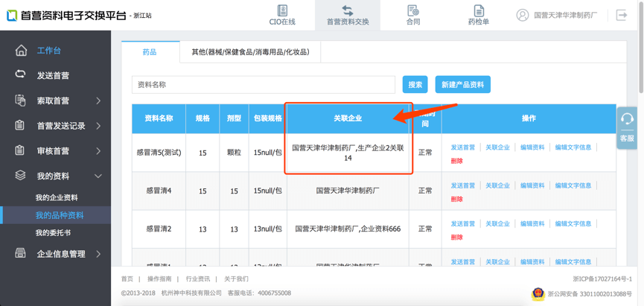
Task: Open 发送首营 in the sidebar
Action: click(x=53, y=75)
